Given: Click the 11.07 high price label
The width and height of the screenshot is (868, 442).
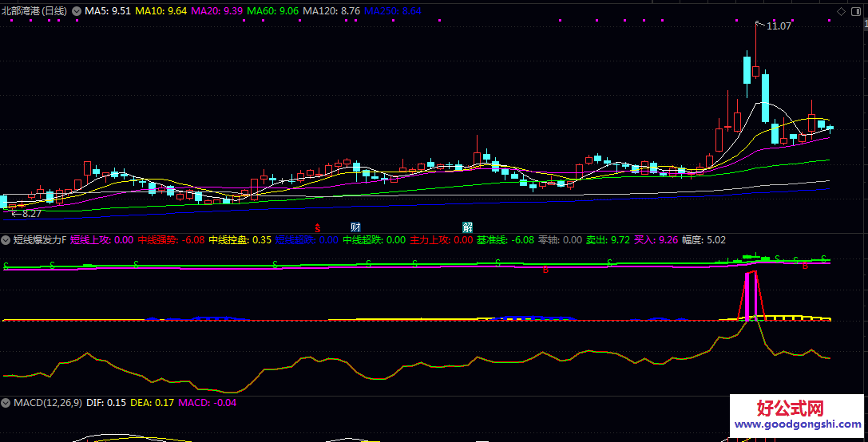Looking at the screenshot, I should coord(779,26).
